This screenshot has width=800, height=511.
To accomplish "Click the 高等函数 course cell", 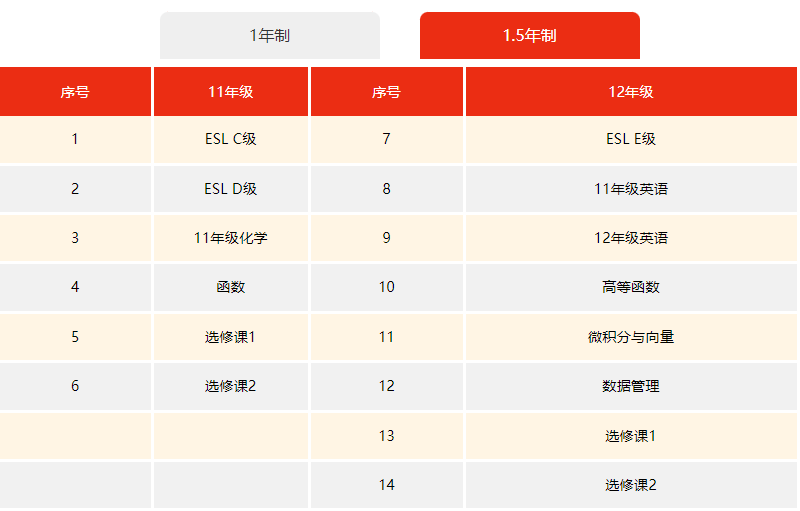I will point(631,287).
